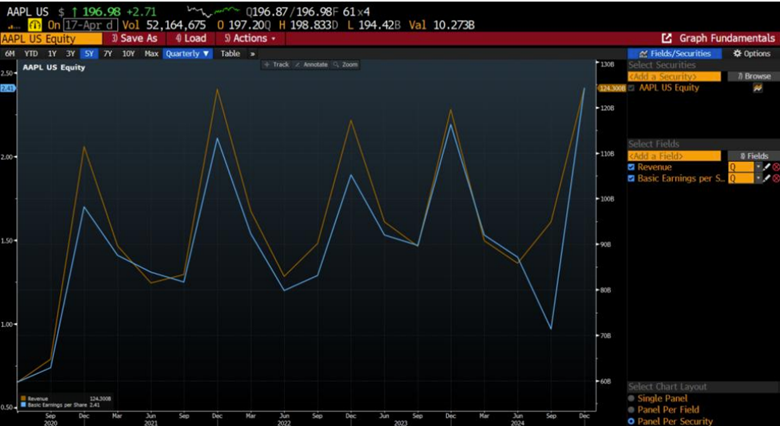Open the intraday sparkline mini chart
This screenshot has width=780, height=426.
213,11
